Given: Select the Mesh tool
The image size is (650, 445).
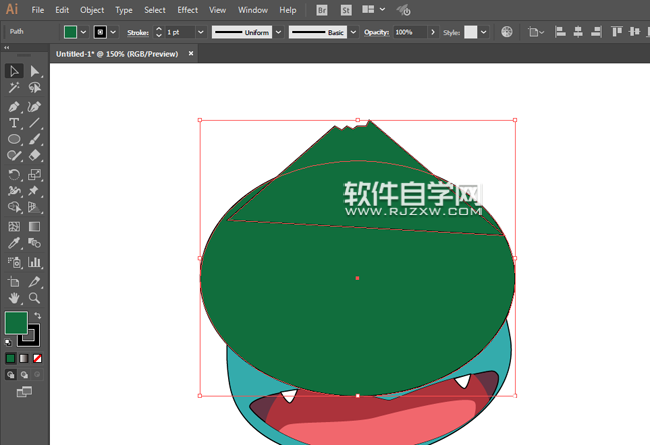Looking at the screenshot, I should pos(14,226).
